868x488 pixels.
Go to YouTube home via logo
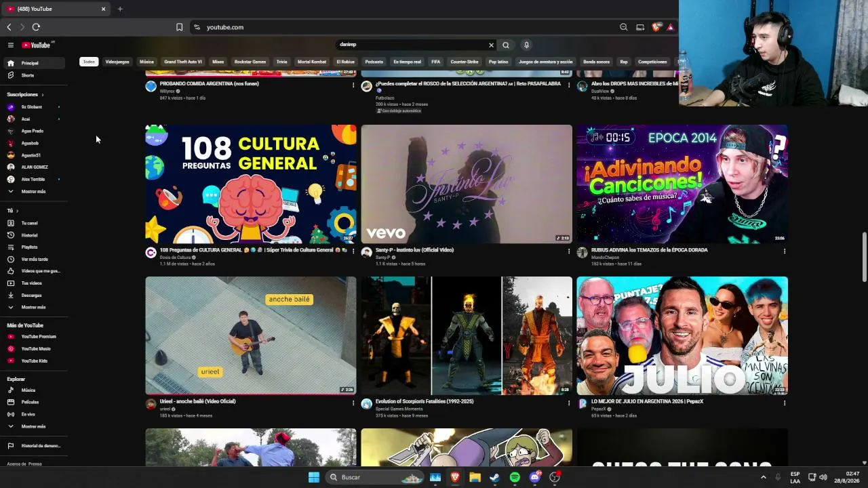37,45
